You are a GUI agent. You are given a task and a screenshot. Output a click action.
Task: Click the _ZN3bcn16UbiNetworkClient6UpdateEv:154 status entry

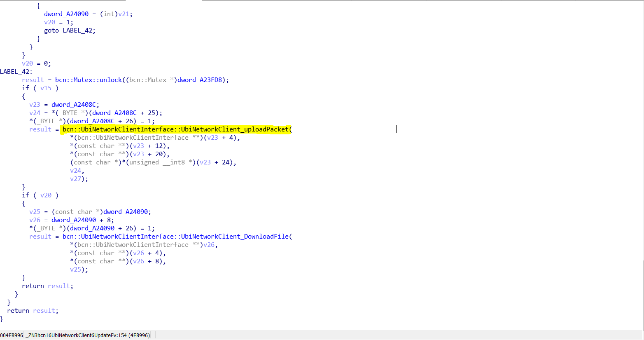(88, 335)
